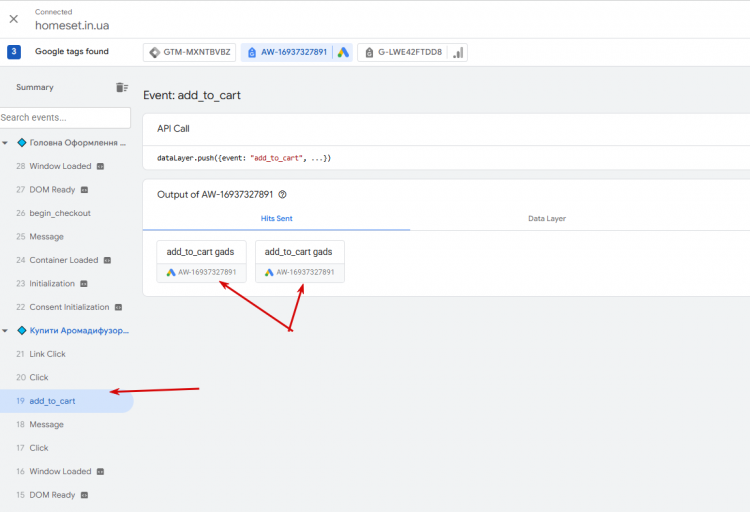
Task: Select the AW-16937327891 tag chip
Action: click(x=297, y=52)
